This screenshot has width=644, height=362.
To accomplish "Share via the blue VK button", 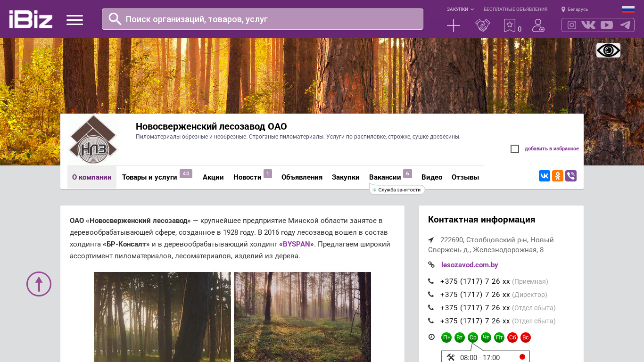I will (x=545, y=176).
